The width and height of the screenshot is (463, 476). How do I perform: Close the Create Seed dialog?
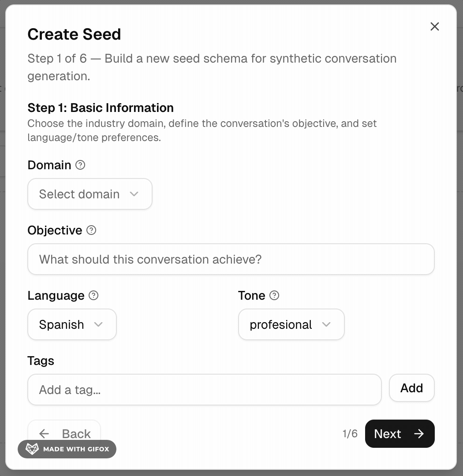point(435,26)
